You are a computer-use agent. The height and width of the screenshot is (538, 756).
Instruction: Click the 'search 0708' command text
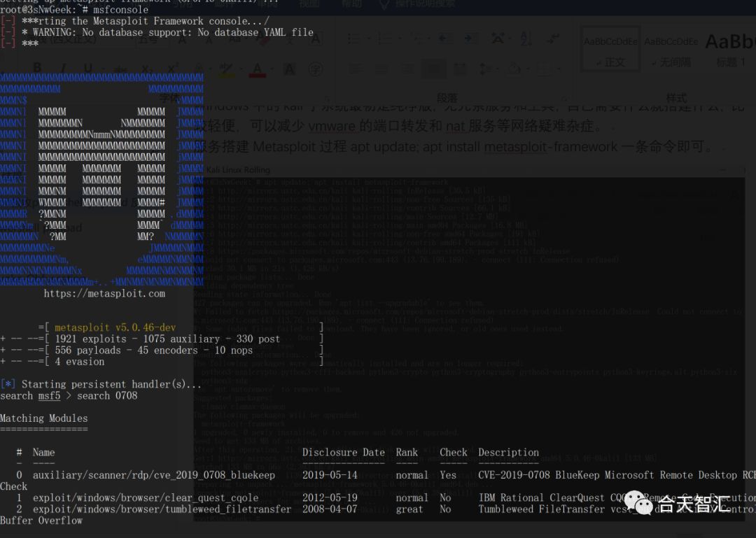pyautogui.click(x=107, y=396)
